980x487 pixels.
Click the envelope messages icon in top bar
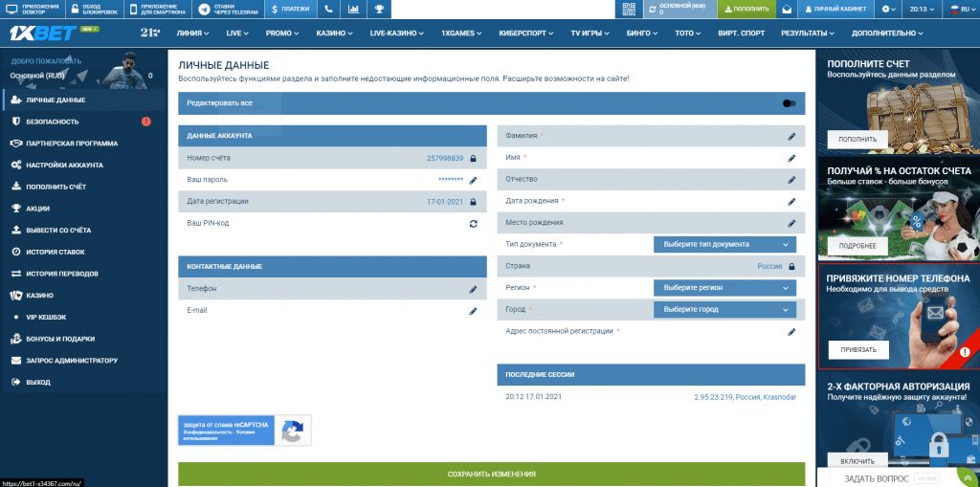coord(787,10)
